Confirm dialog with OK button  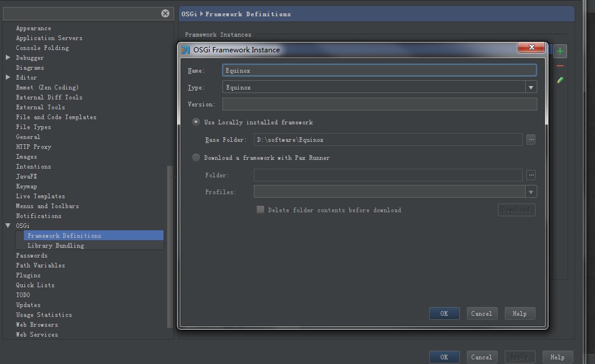click(444, 313)
